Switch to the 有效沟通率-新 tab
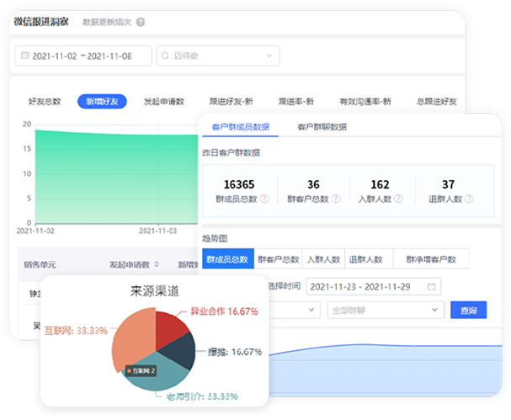This screenshot has height=420, width=511. 365,102
